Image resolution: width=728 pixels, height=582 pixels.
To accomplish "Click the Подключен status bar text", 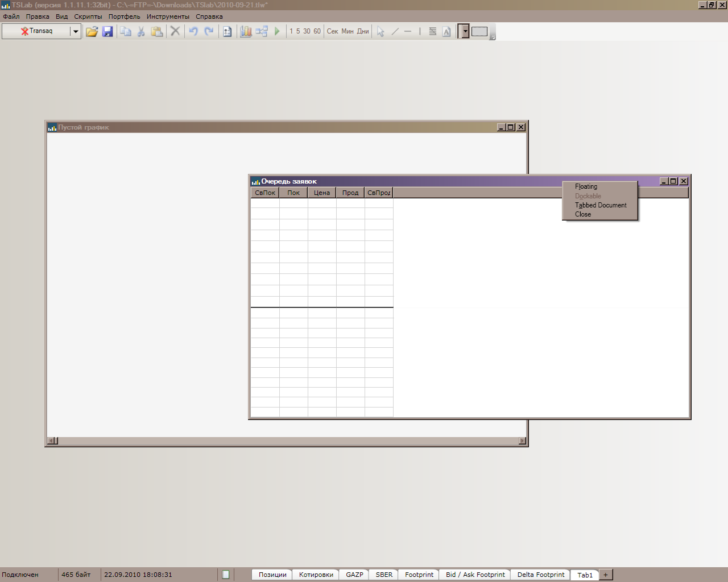I will click(x=20, y=575).
